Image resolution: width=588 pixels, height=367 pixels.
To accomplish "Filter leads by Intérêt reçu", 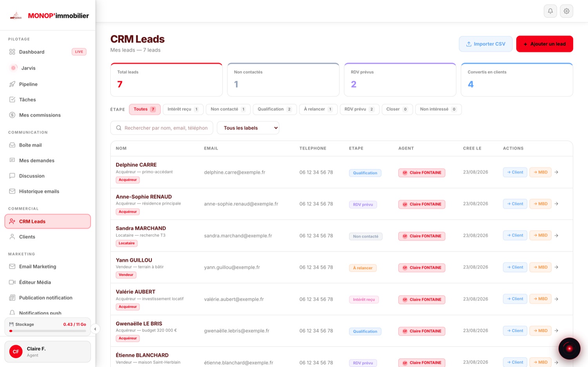I will coord(183,109).
